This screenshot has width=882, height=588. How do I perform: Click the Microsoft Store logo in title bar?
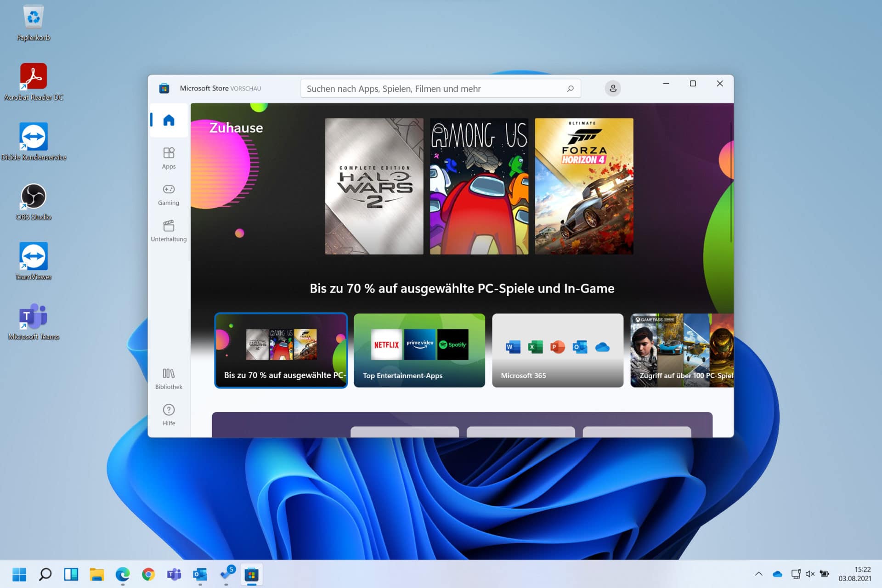point(164,88)
